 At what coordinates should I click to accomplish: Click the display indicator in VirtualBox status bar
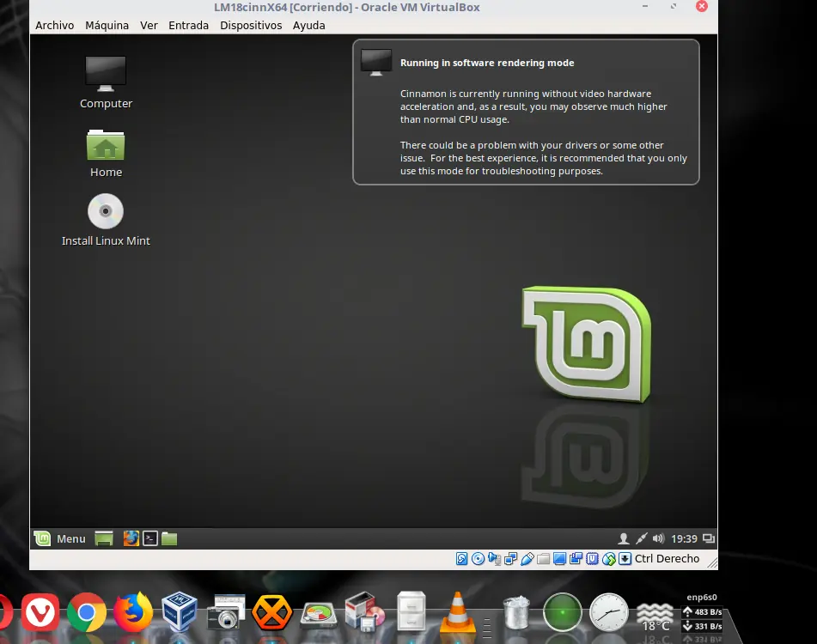pos(559,559)
